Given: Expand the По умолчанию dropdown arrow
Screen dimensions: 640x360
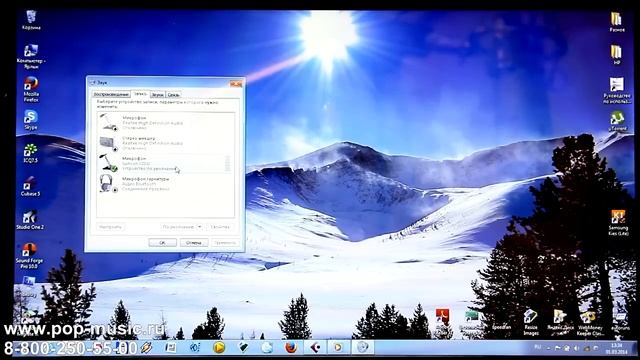Looking at the screenshot, I should click(200, 227).
